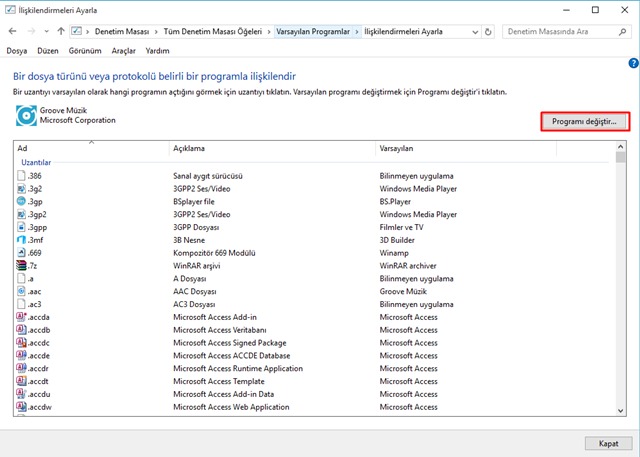Click the search magnifier icon
This screenshot has height=457, width=640.
pyautogui.click(x=622, y=31)
